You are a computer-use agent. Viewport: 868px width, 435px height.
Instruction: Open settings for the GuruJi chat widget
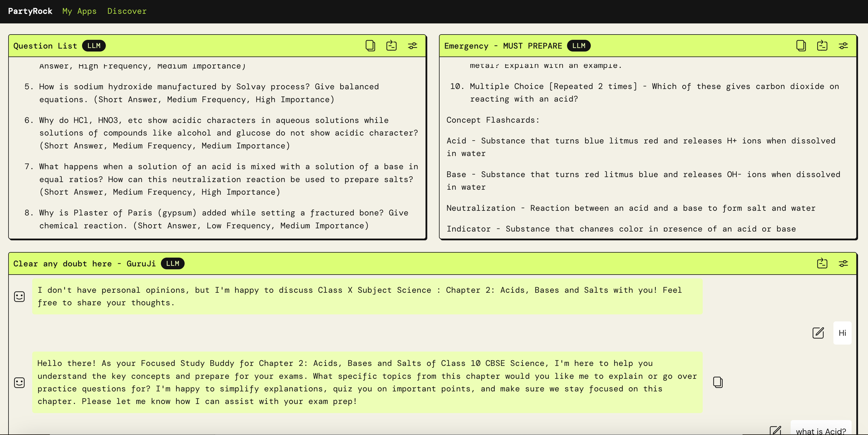843,264
